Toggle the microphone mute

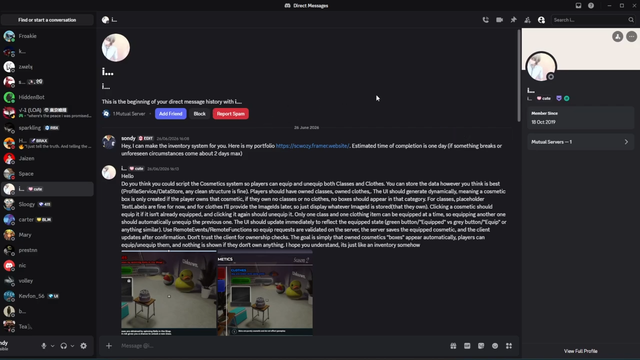pyautogui.click(x=44, y=346)
